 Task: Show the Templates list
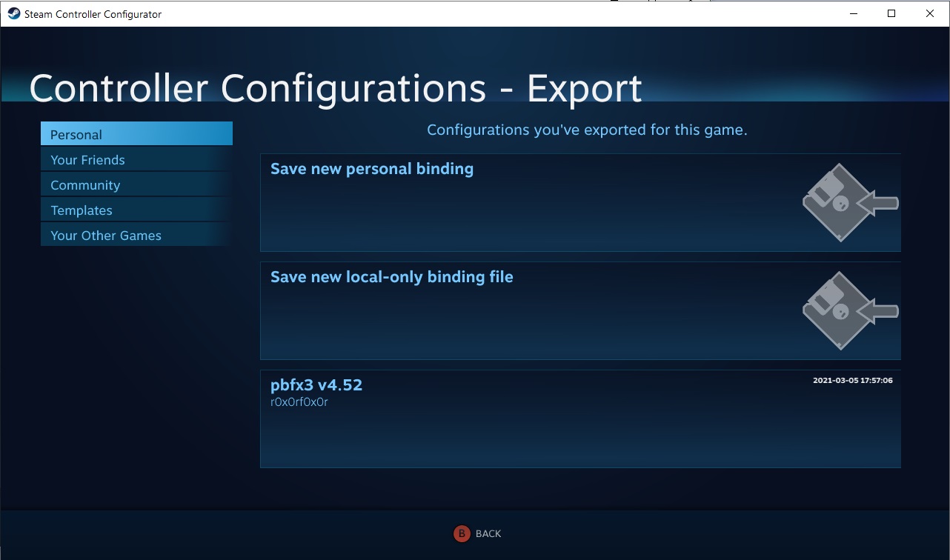[136, 210]
